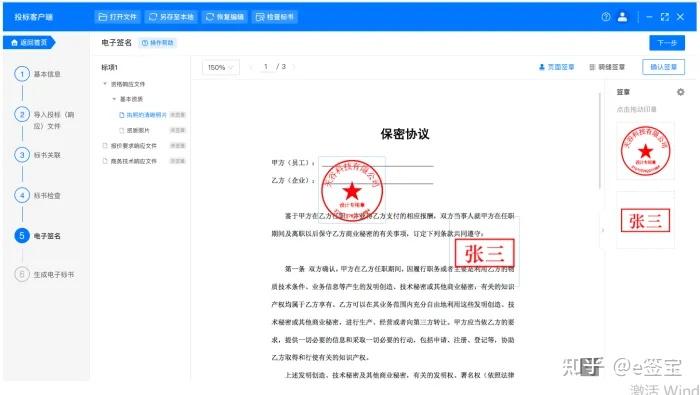700x395 pixels.
Task: Go to step 6 生成电子标书
Action: 45,274
